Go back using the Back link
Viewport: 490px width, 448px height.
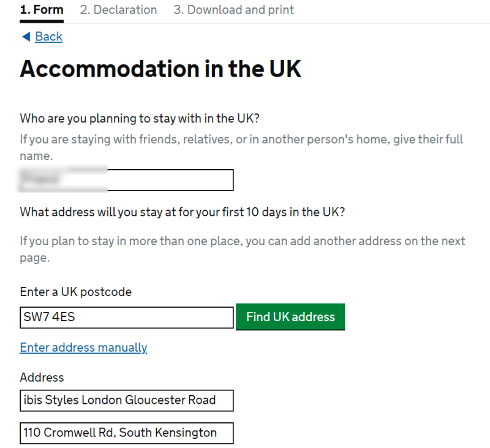[48, 37]
